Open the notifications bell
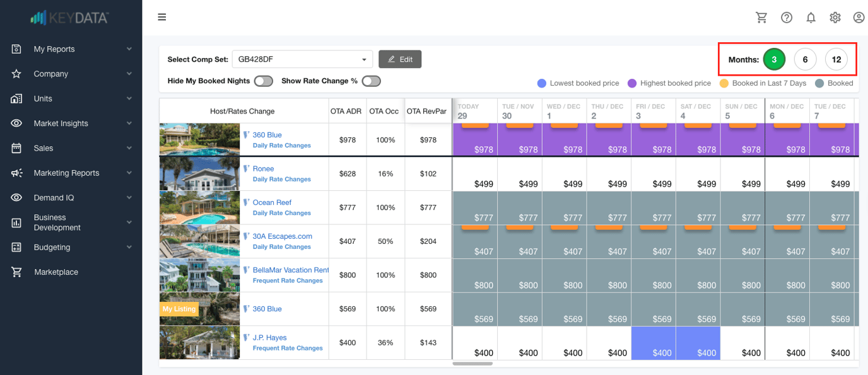Image resolution: width=868 pixels, height=375 pixels. click(x=811, y=18)
